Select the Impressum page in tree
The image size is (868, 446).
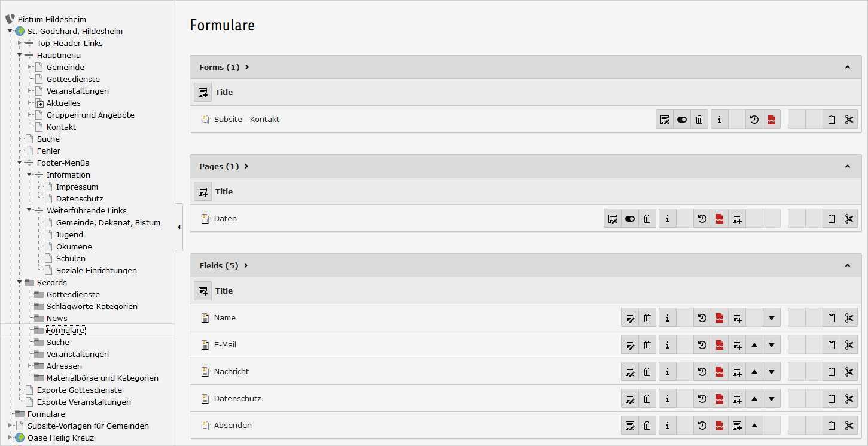point(77,187)
